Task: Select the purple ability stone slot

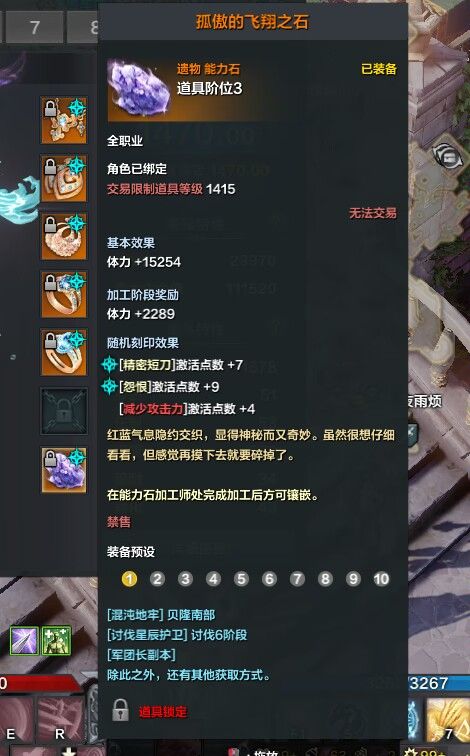Action: pos(64,470)
